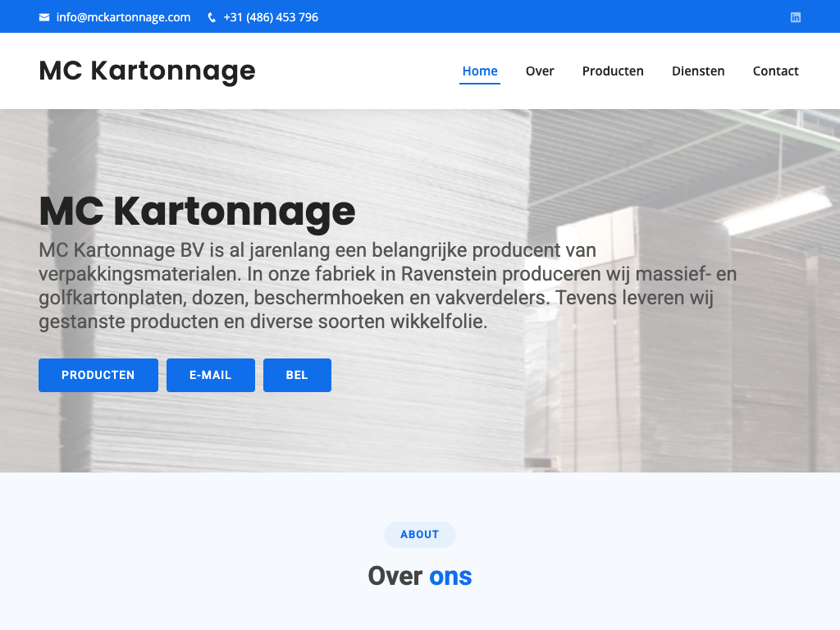The image size is (840, 630).
Task: Click the hero description paragraph text
Action: 387,285
